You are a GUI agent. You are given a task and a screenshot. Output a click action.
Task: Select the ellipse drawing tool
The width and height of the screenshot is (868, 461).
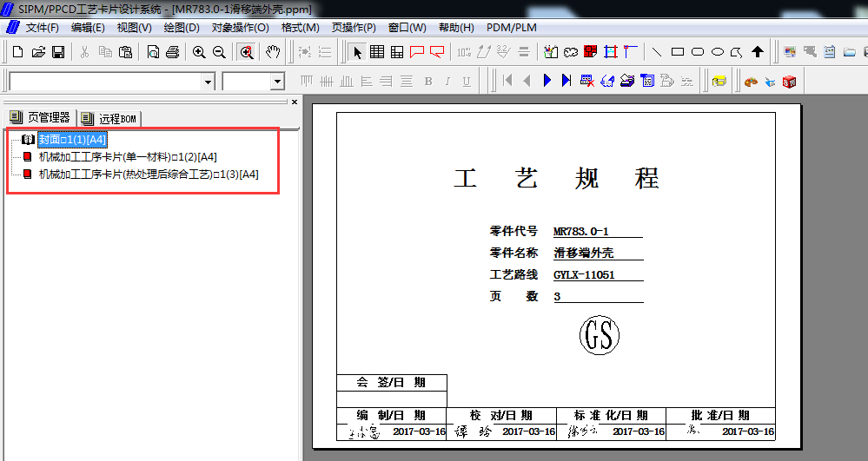[718, 52]
